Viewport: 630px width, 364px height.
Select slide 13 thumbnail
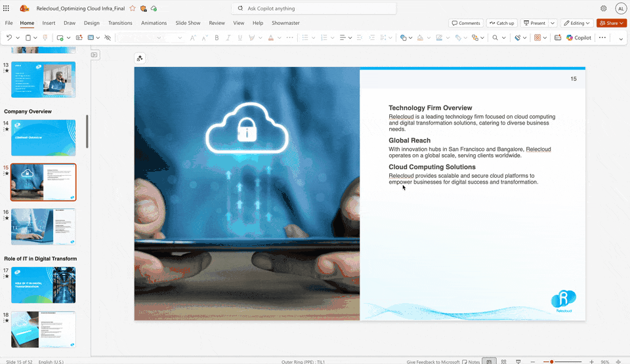(x=43, y=79)
